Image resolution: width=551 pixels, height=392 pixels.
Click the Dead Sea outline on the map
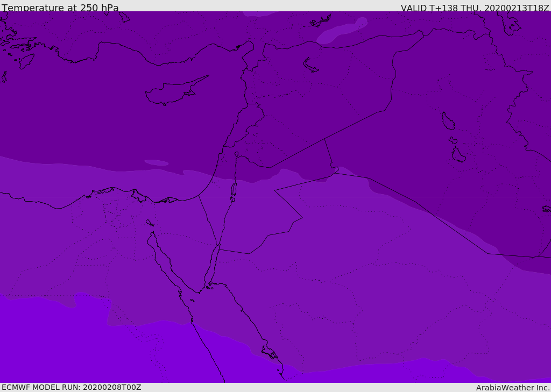pos(234,189)
